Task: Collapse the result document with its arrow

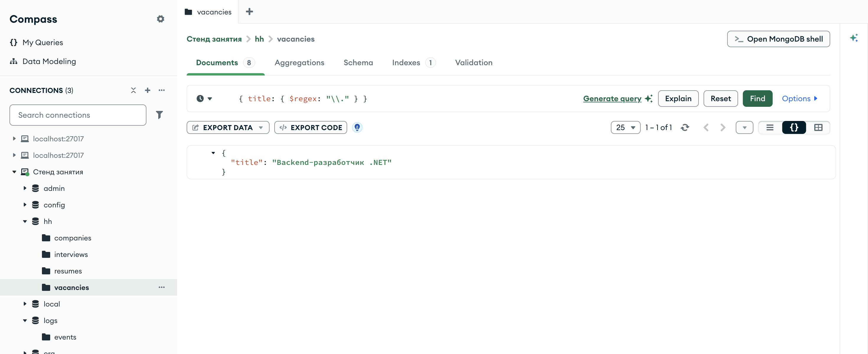Action: (213, 153)
